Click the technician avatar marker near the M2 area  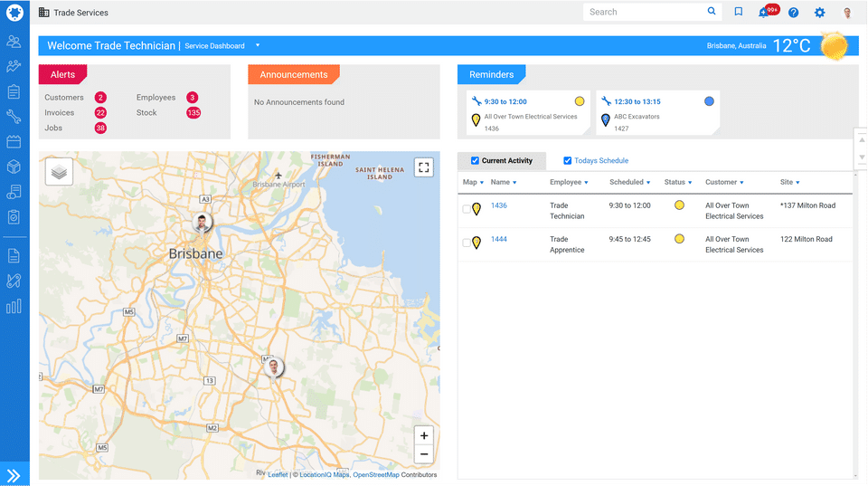click(x=273, y=367)
